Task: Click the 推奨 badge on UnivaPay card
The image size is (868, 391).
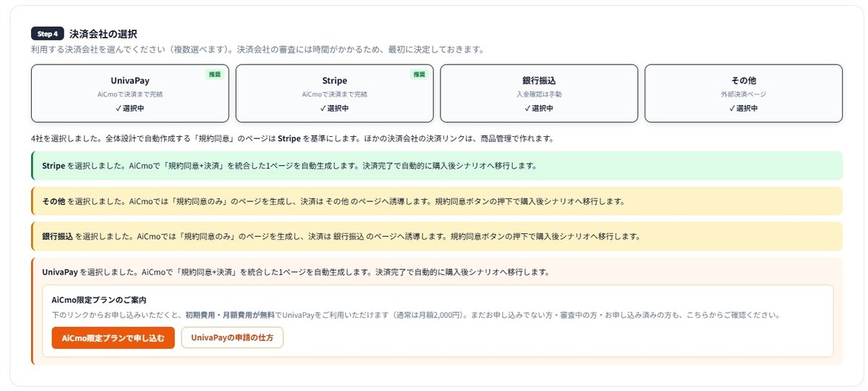Action: point(215,74)
